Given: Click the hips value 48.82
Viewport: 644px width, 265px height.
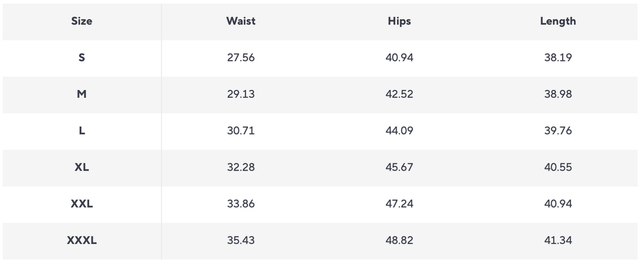Looking at the screenshot, I should point(399,241).
